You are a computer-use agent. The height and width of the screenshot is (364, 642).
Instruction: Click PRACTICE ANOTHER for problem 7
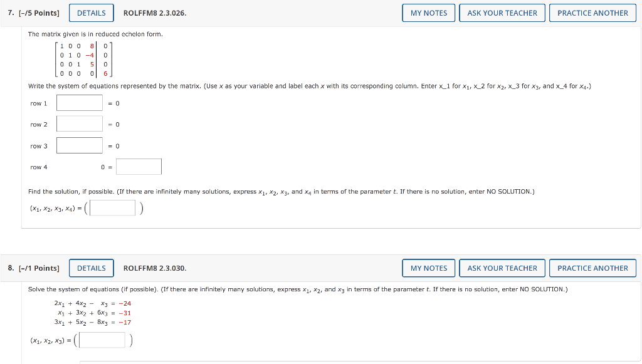pyautogui.click(x=592, y=13)
